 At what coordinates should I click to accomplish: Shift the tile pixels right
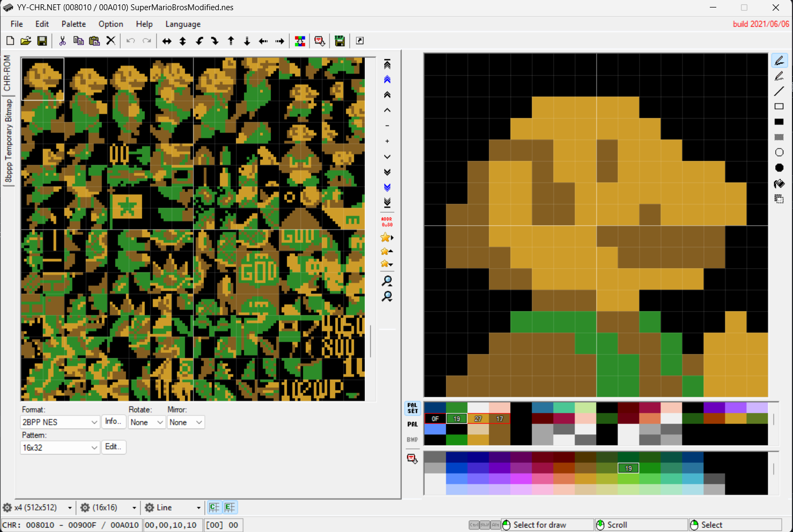point(280,41)
